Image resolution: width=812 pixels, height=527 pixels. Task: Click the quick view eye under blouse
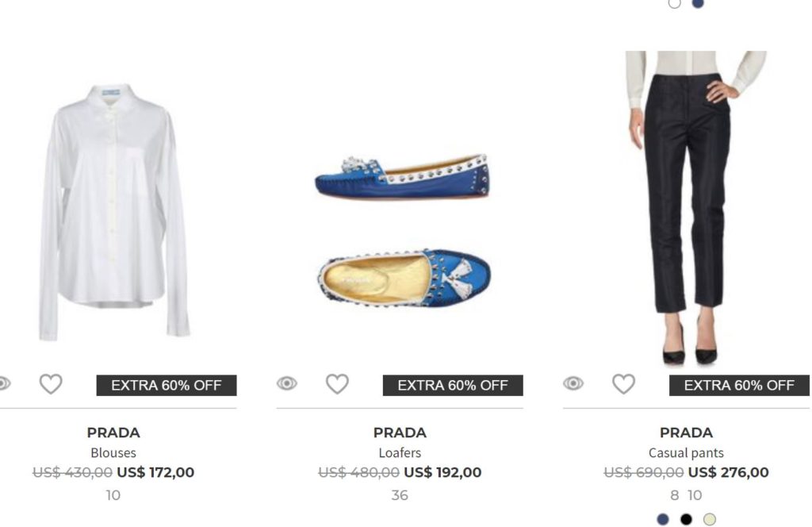click(x=4, y=384)
